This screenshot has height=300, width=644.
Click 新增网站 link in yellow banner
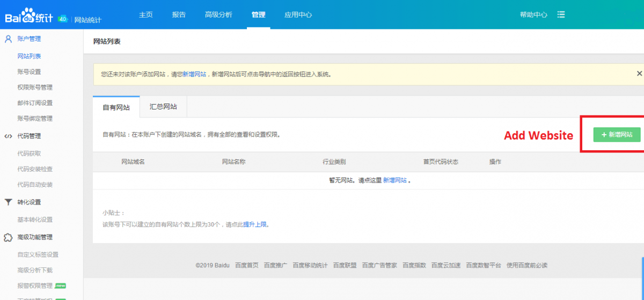(x=194, y=75)
